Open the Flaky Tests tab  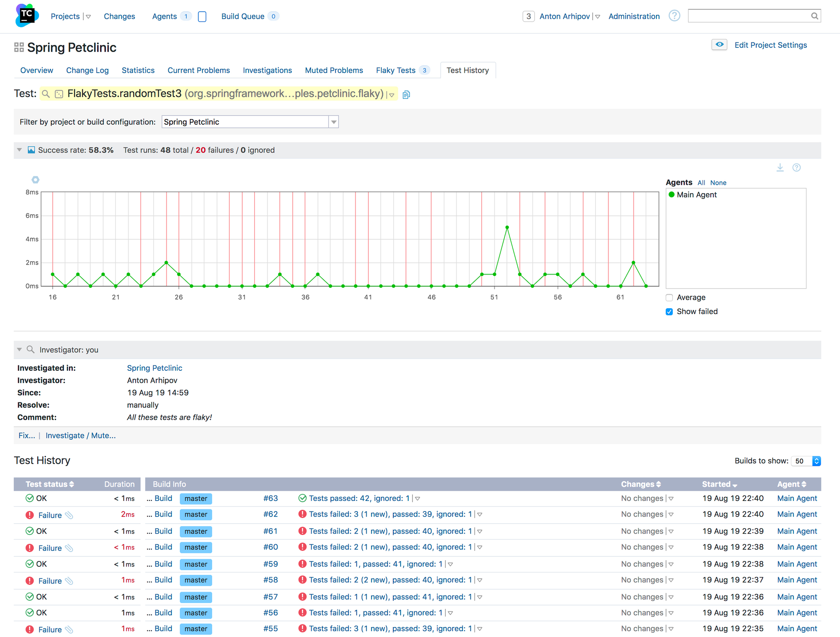pos(396,70)
